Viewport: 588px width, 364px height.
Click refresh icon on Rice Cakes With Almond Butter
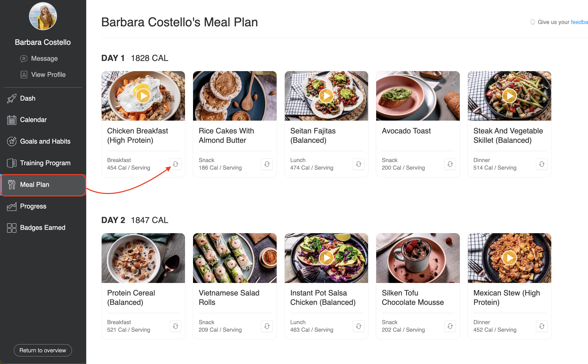click(x=267, y=164)
